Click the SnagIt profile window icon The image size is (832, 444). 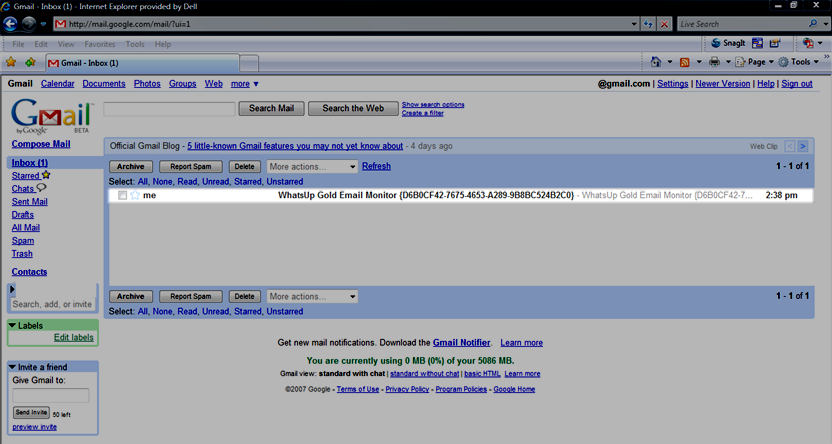[757, 43]
